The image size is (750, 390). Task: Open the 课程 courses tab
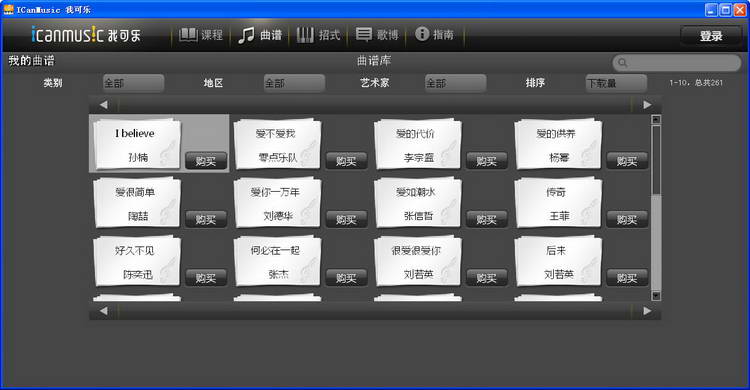pyautogui.click(x=201, y=35)
